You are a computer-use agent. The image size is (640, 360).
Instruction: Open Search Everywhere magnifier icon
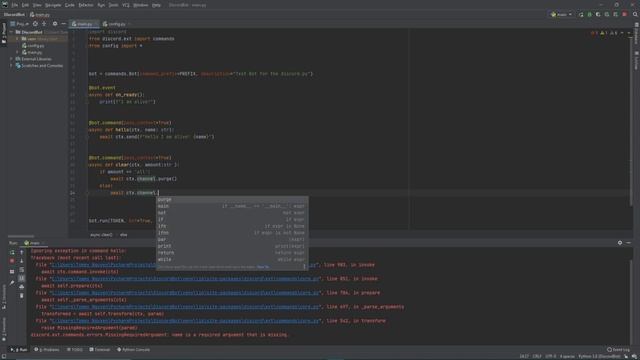coord(635,14)
